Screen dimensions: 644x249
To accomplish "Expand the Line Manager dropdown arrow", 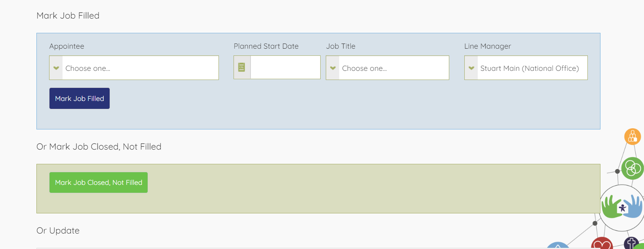I will 471,68.
